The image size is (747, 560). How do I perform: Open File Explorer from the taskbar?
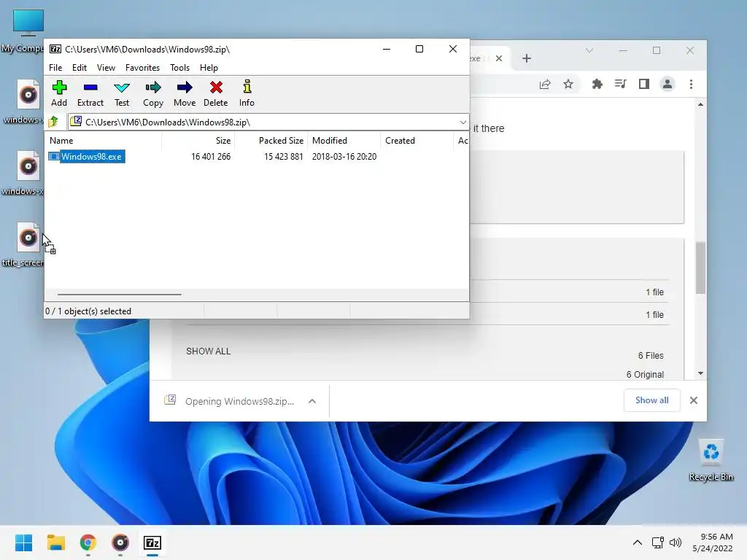click(x=55, y=542)
